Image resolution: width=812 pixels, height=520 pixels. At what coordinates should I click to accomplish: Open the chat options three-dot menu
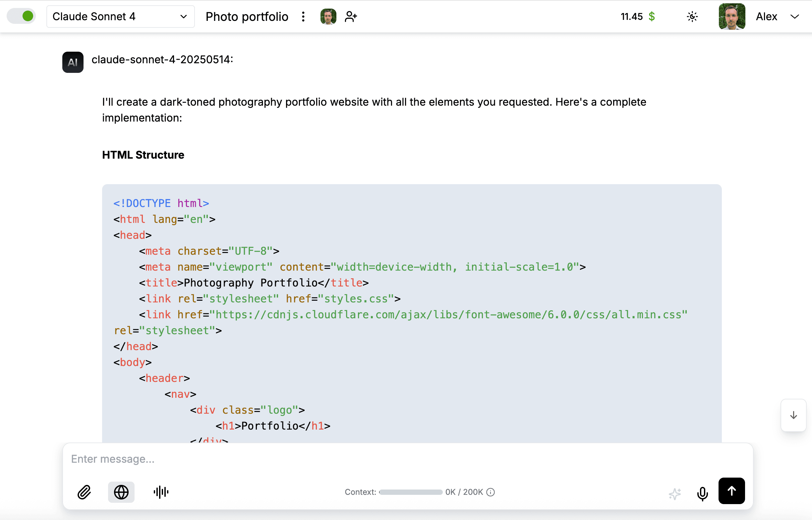pyautogui.click(x=303, y=17)
